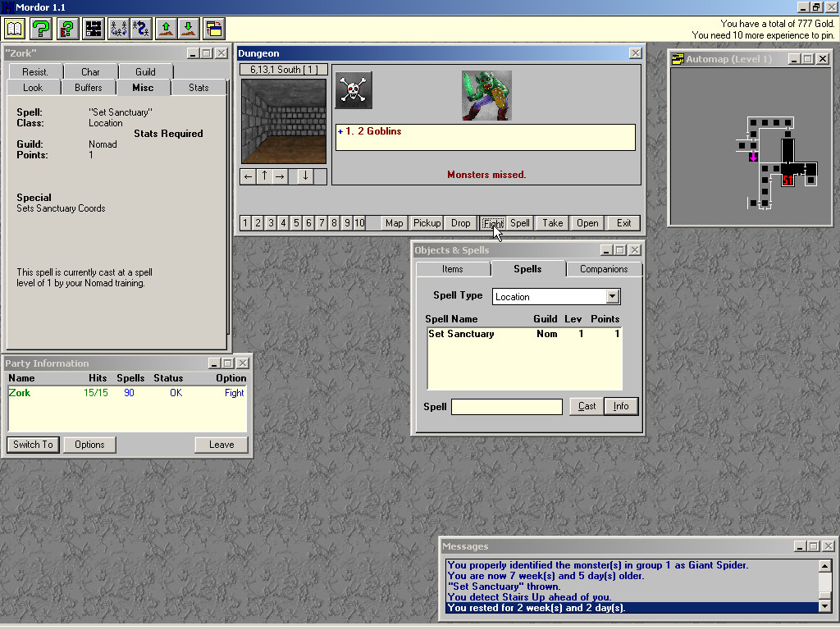Click the switch character path icon
Screen dimensions: 840x630
click(141, 29)
